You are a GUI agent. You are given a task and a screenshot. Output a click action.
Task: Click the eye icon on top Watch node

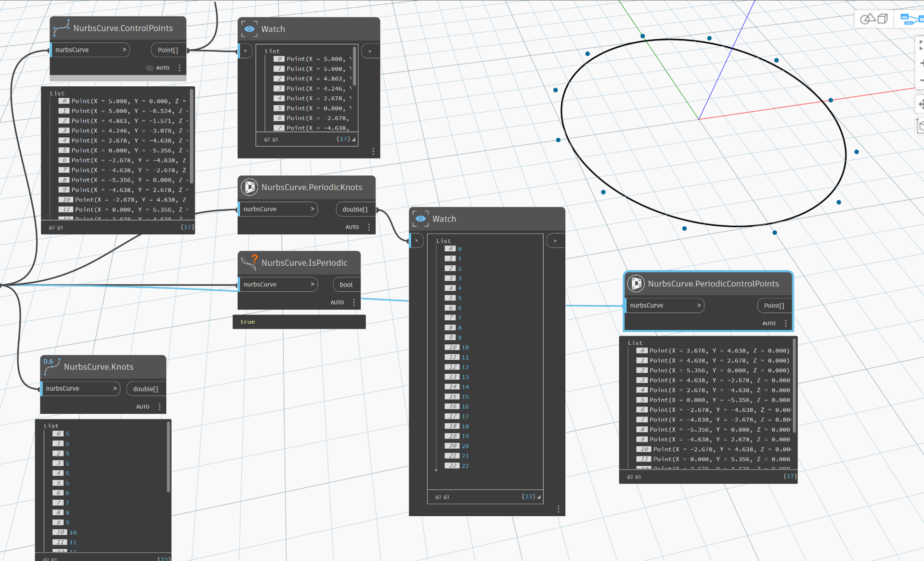click(249, 29)
